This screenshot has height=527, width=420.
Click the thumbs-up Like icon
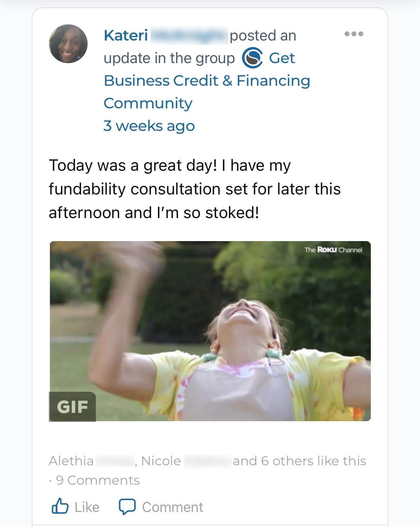60,506
